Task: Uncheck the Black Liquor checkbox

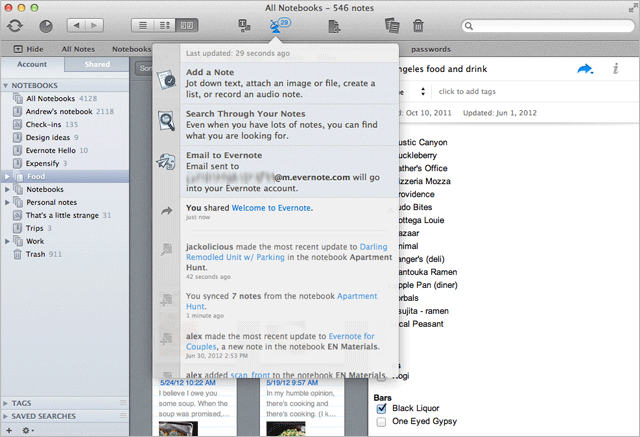Action: (380, 408)
